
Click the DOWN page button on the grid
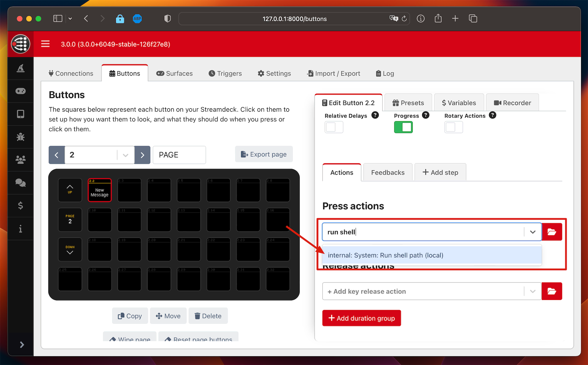pyautogui.click(x=70, y=249)
